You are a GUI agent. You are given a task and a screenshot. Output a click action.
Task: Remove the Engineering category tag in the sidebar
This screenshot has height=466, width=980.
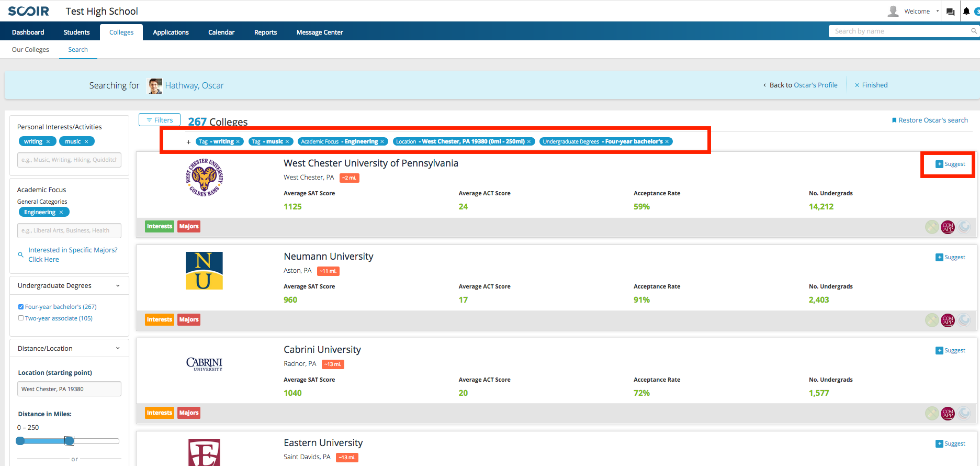(x=61, y=212)
